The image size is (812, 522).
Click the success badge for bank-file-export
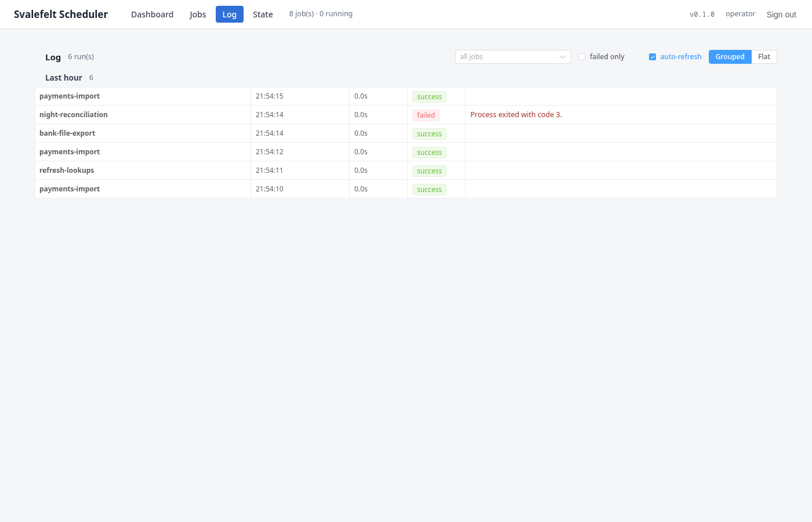pos(429,134)
